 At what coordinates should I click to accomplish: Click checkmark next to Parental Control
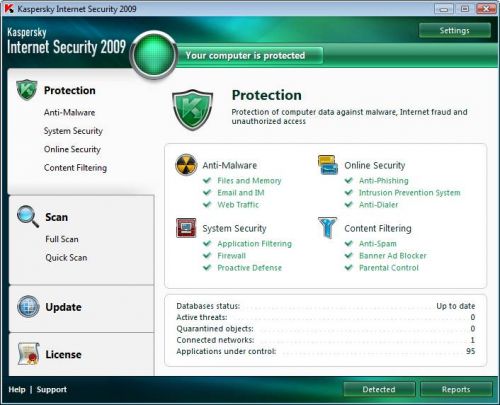(x=349, y=267)
